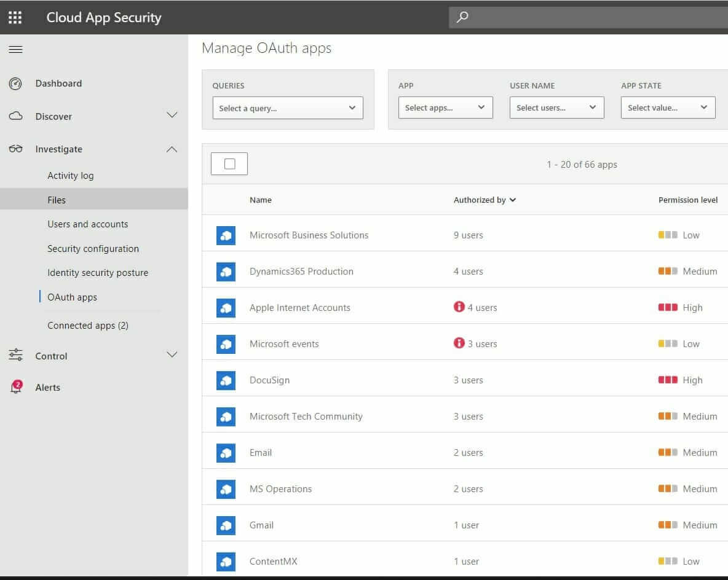Click the ContentMX app icon
Screen dimensions: 728x580
click(226, 561)
